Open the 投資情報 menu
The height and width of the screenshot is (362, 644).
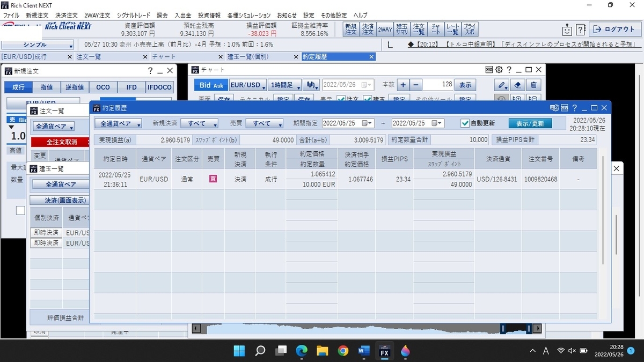(209, 15)
